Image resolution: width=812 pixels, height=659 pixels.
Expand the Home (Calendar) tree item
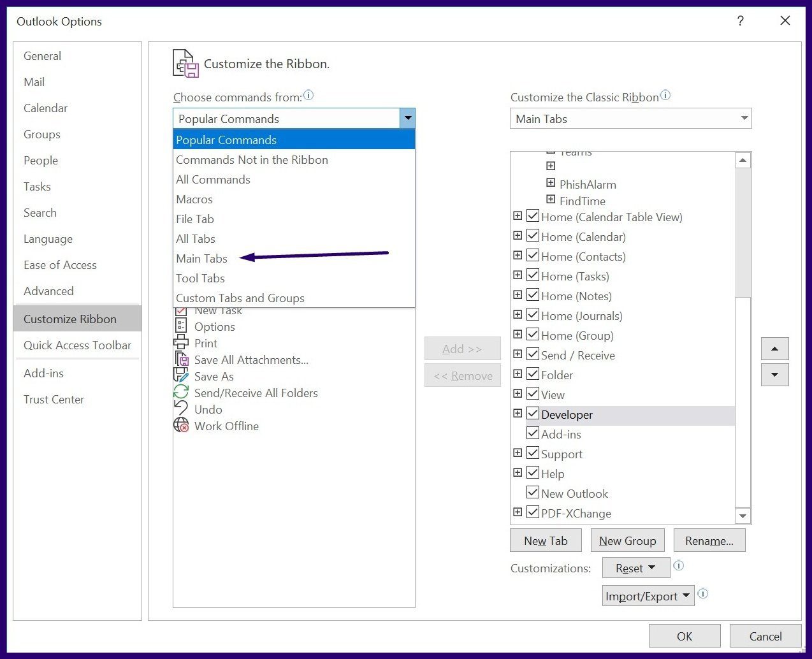coord(517,235)
